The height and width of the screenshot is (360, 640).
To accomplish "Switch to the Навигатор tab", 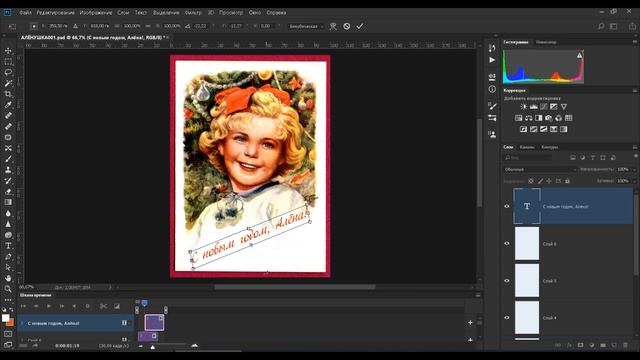I will [546, 42].
